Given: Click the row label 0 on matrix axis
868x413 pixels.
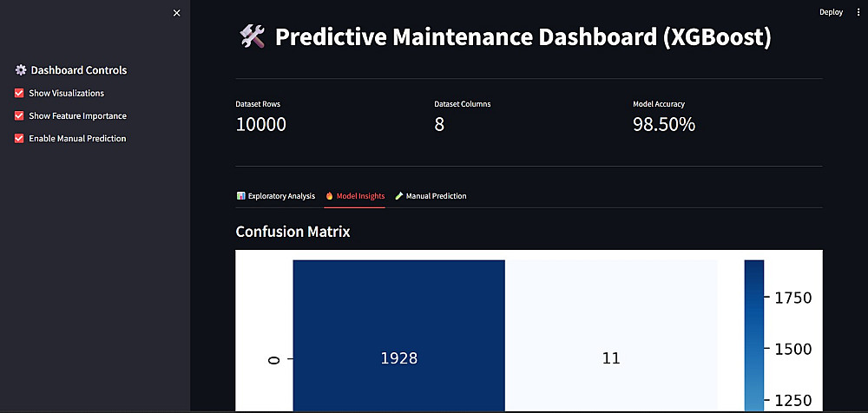Looking at the screenshot, I should (273, 360).
